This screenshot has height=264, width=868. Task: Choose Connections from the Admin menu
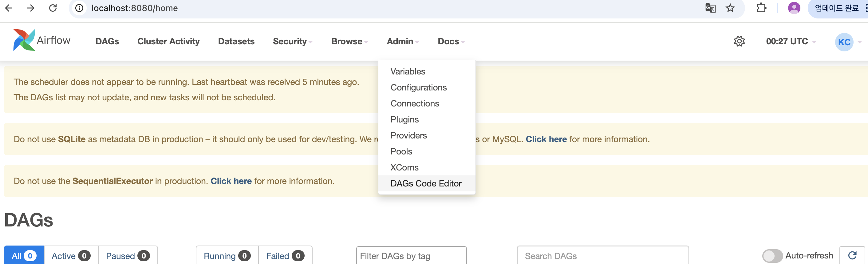[414, 103]
